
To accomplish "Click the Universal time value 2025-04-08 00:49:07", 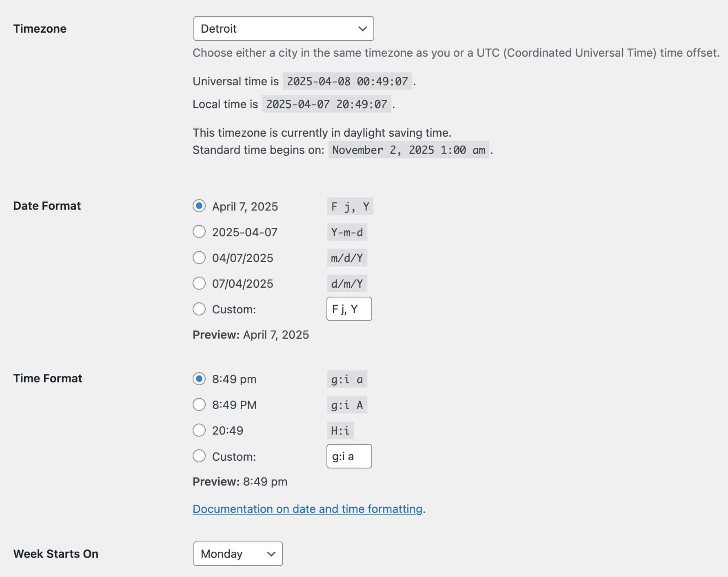I will coord(347,81).
